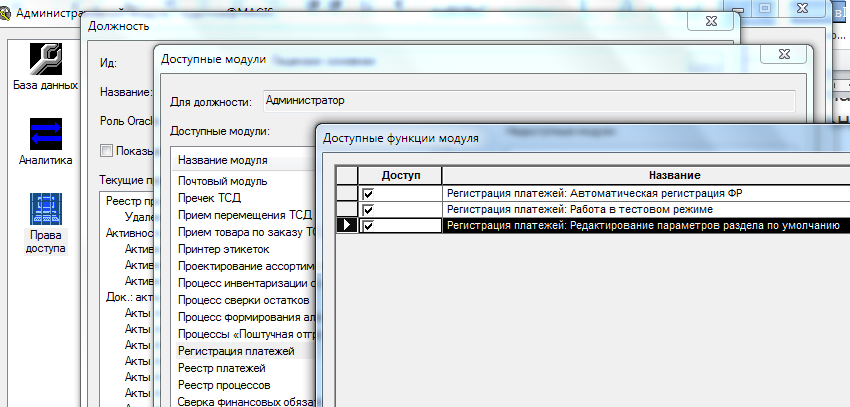Click the Название column header in functions grid
This screenshot has width=850, height=407.
point(674,175)
